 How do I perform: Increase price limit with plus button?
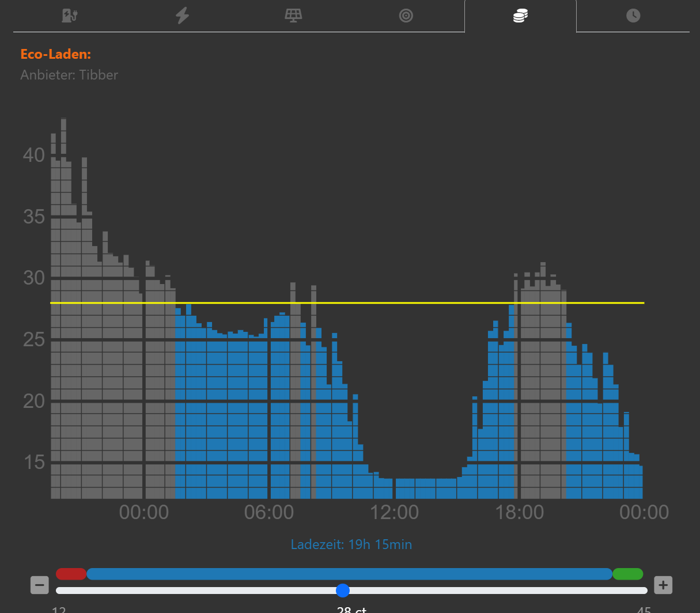point(663,585)
